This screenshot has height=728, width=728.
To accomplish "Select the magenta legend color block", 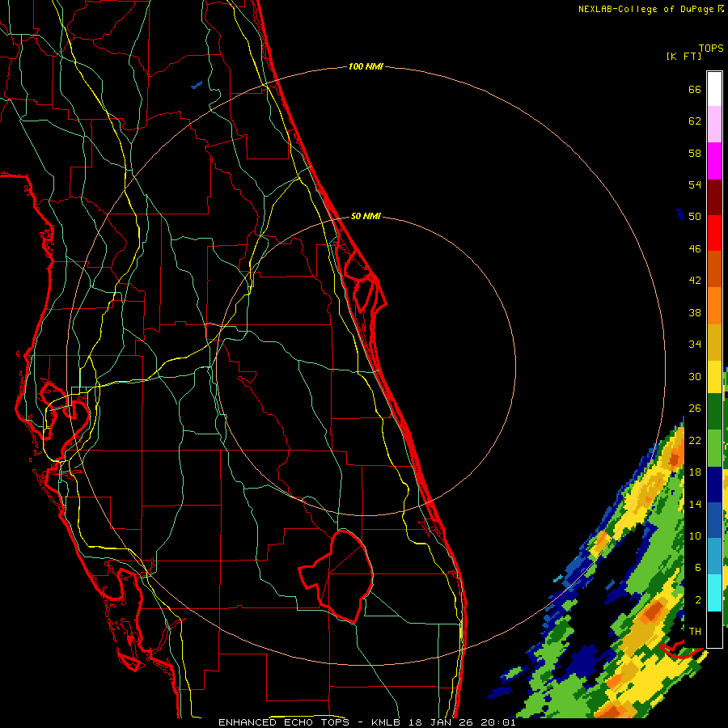I will pos(714,161).
